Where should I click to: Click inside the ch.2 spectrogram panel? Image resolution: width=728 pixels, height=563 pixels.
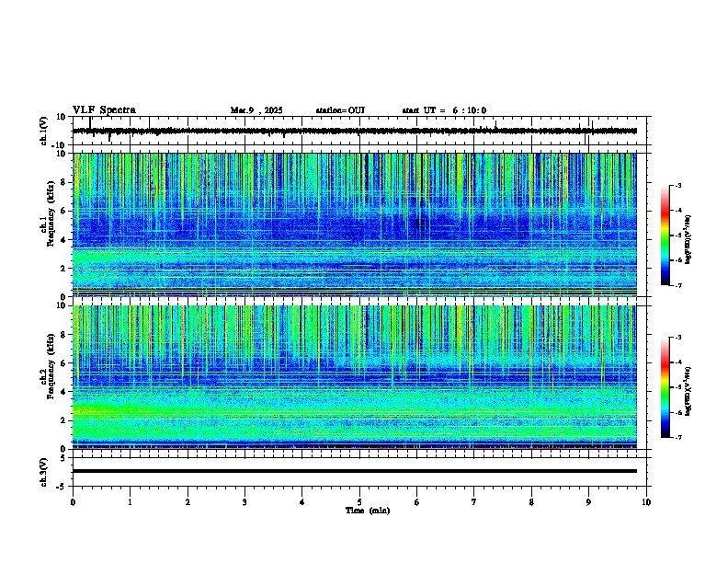coord(355,377)
